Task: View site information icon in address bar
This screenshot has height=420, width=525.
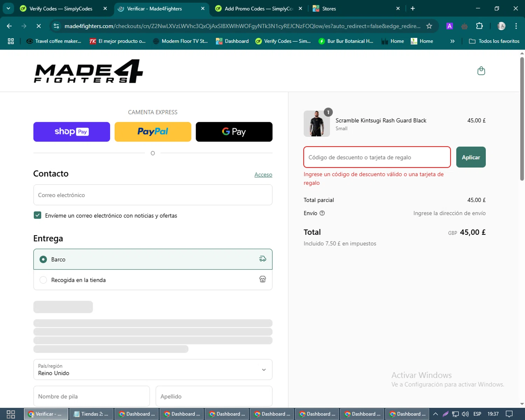Action: (x=56, y=26)
